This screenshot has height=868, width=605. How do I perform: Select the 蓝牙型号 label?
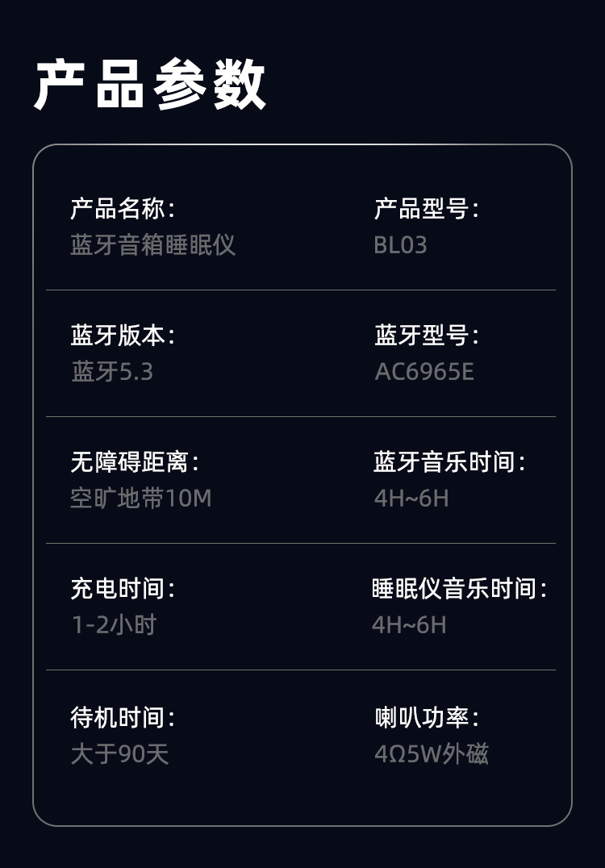(426, 336)
